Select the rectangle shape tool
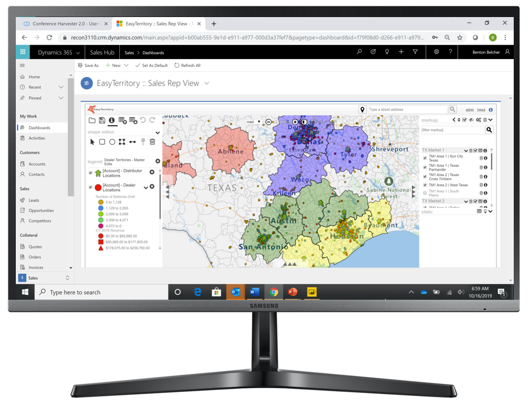Screen dimensions: 532x407 tap(102, 142)
